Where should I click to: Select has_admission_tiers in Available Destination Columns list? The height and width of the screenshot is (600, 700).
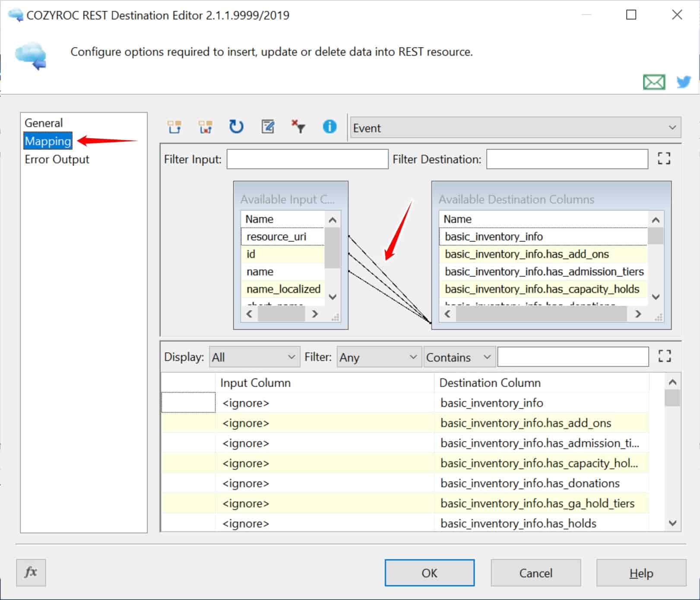(x=543, y=272)
